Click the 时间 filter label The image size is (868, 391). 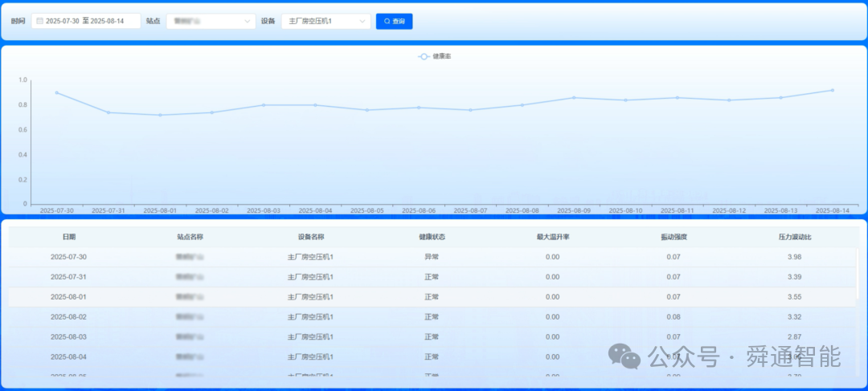pos(18,21)
